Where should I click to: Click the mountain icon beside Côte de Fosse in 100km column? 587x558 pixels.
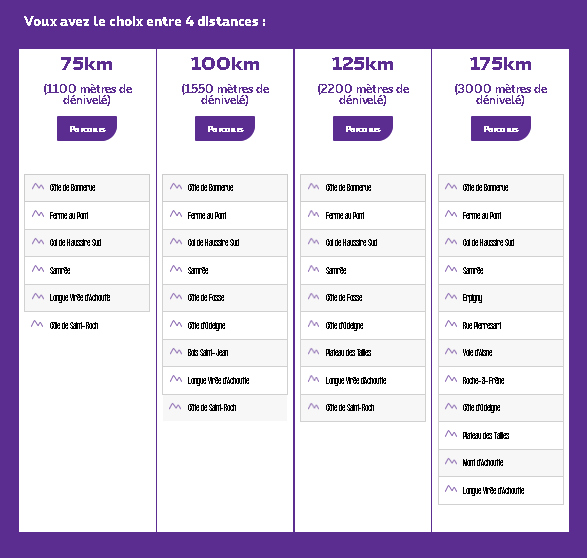point(176,296)
